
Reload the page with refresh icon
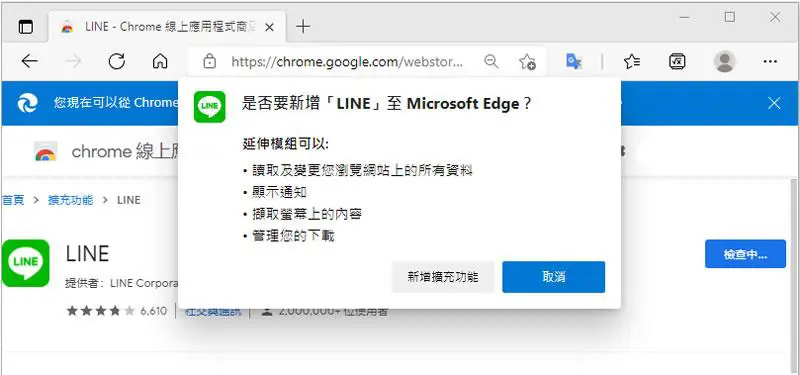[117, 62]
